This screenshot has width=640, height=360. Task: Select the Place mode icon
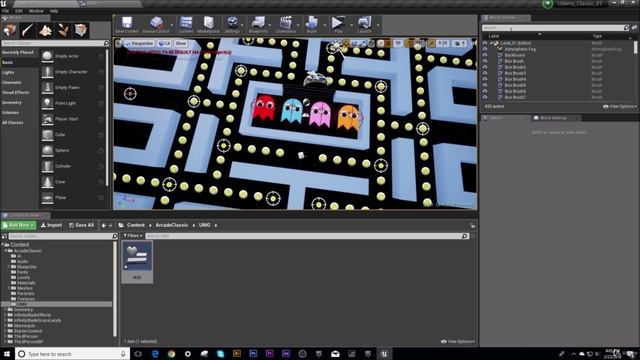click(x=9, y=30)
